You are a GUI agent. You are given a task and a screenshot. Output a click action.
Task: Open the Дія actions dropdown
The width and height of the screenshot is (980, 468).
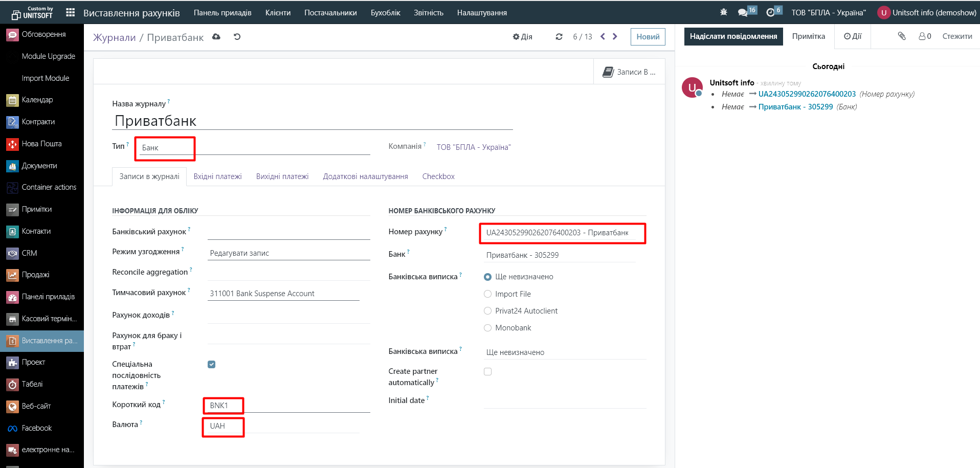[x=522, y=37]
